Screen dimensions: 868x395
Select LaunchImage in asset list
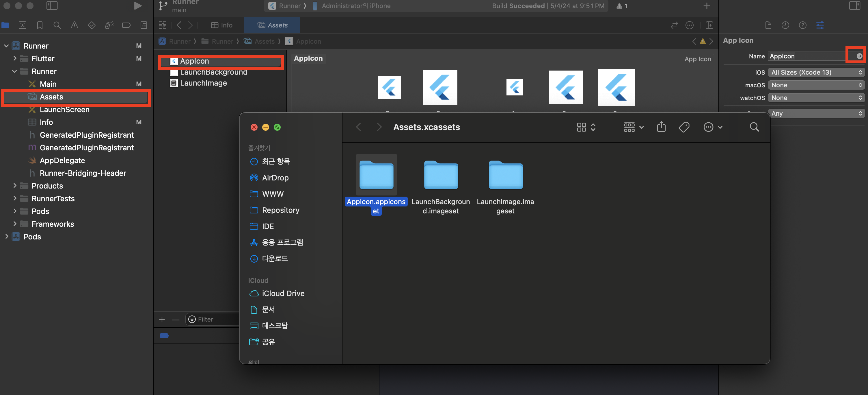(x=203, y=83)
